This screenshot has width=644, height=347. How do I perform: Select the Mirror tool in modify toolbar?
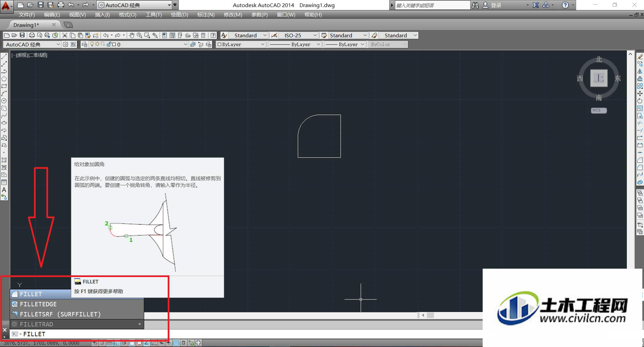[x=640, y=71]
